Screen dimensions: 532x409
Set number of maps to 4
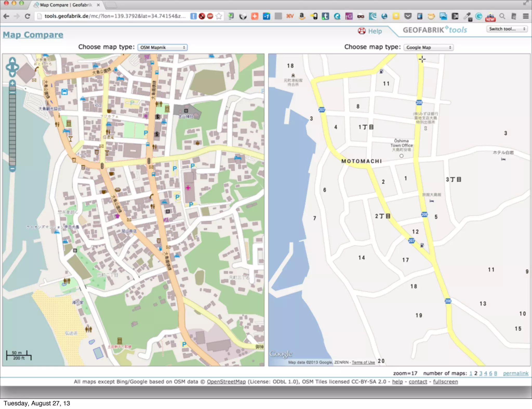(x=486, y=373)
